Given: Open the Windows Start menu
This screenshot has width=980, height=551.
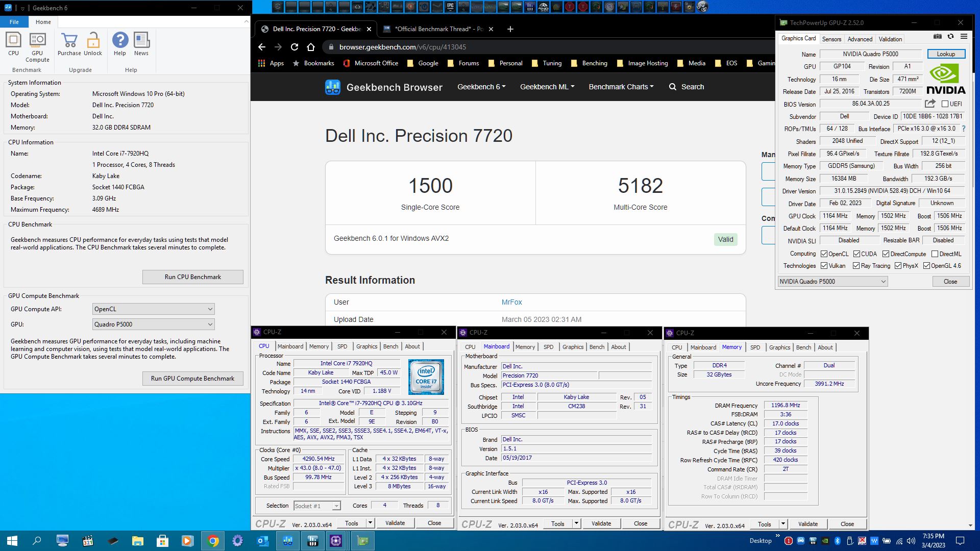Looking at the screenshot, I should (x=12, y=541).
